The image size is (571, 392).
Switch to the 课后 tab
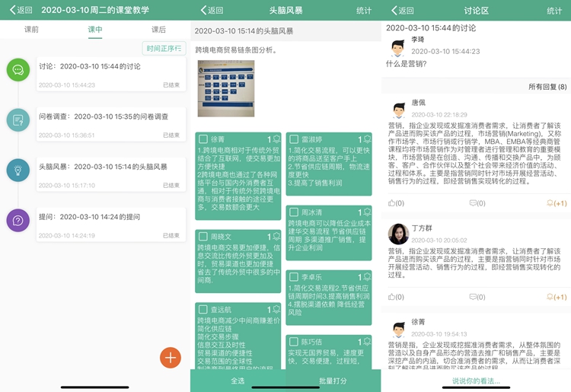click(158, 30)
